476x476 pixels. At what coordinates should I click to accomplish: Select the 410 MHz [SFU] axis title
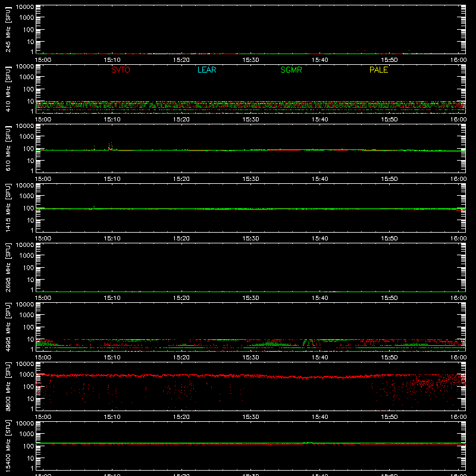click(8, 89)
